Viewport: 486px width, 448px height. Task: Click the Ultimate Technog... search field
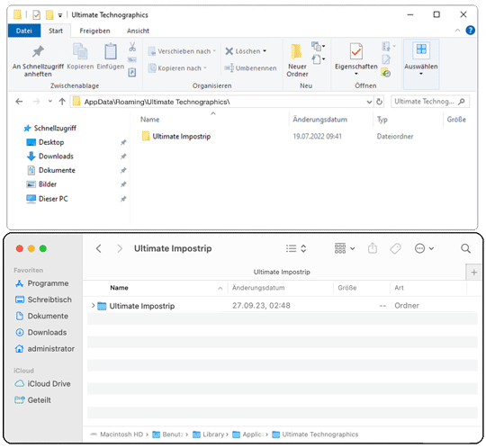click(x=429, y=102)
